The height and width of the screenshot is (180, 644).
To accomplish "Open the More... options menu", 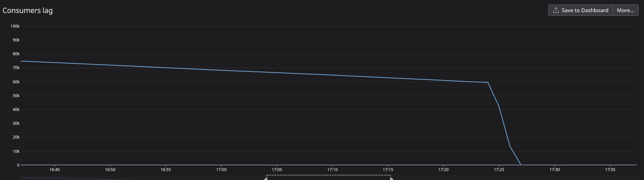I will pyautogui.click(x=625, y=10).
